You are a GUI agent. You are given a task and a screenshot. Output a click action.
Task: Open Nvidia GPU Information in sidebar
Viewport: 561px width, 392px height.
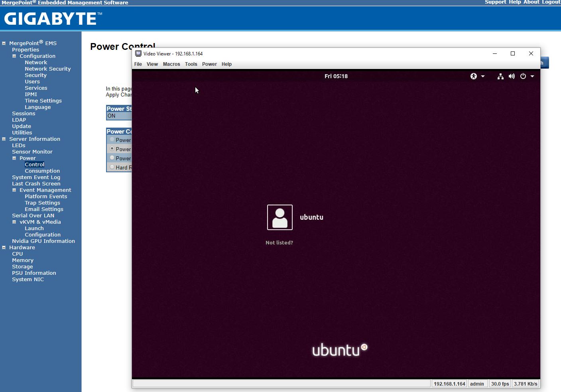click(43, 241)
